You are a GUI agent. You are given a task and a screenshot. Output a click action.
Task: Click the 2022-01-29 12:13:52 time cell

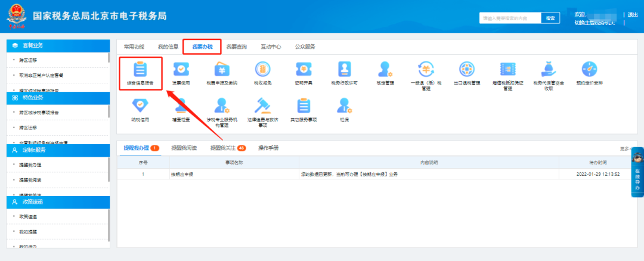click(x=598, y=174)
